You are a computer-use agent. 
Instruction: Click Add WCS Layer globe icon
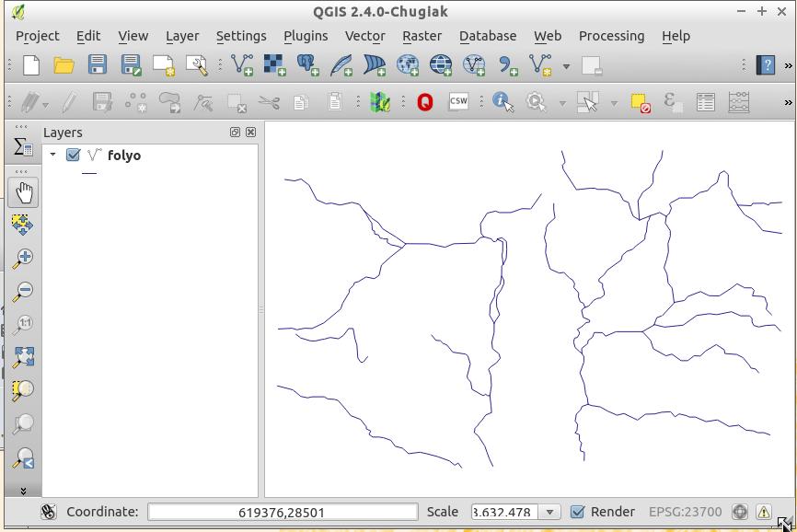click(x=441, y=65)
